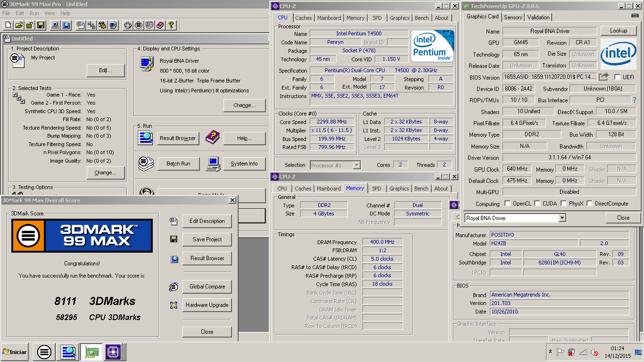This screenshot has width=644, height=362.
Task: Click the System Info button
Action: tap(244, 164)
